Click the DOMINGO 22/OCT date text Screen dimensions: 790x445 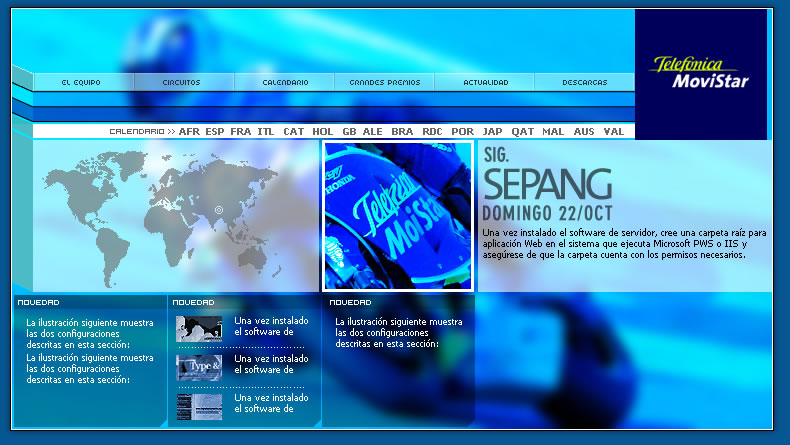click(548, 213)
